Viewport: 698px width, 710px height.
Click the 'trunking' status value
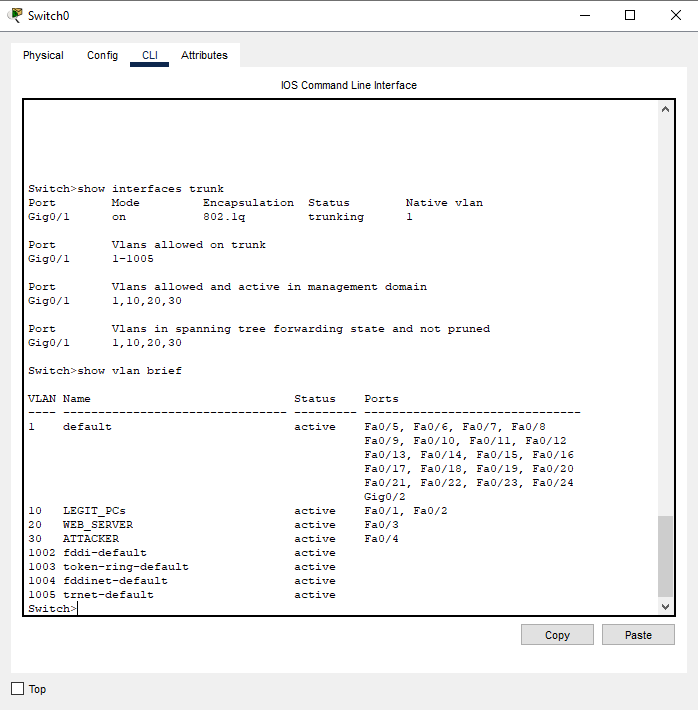click(x=336, y=217)
